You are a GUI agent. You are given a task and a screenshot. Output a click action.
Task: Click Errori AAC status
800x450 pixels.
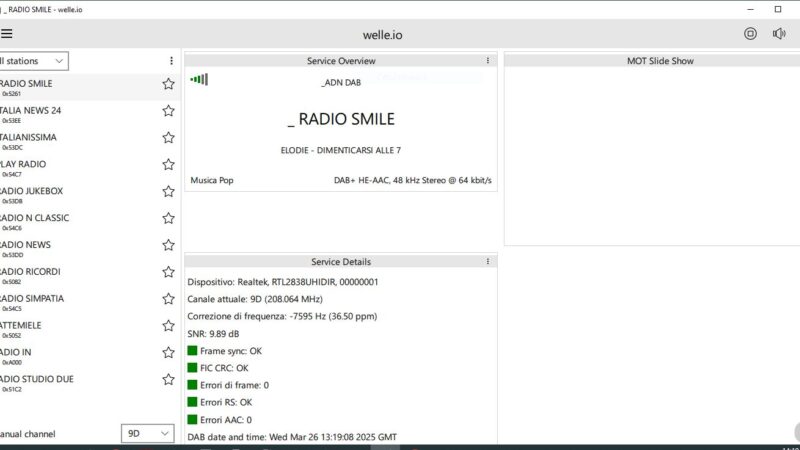(219, 419)
